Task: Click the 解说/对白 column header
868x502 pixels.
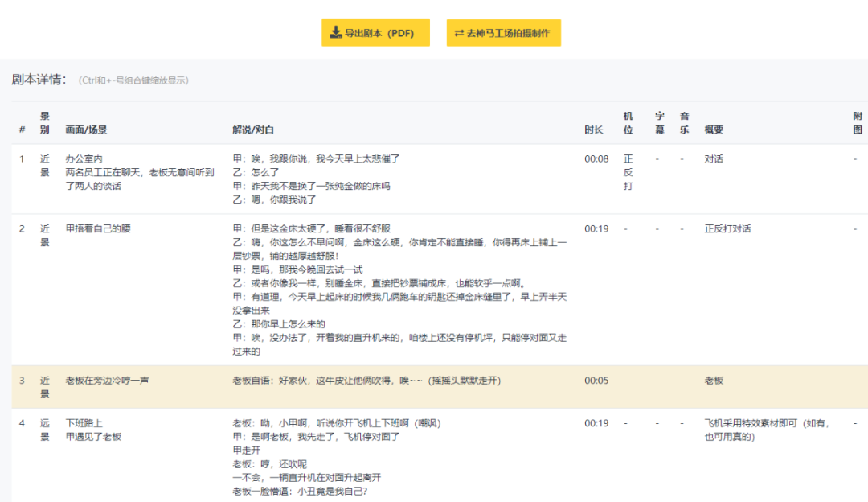Action: click(253, 130)
